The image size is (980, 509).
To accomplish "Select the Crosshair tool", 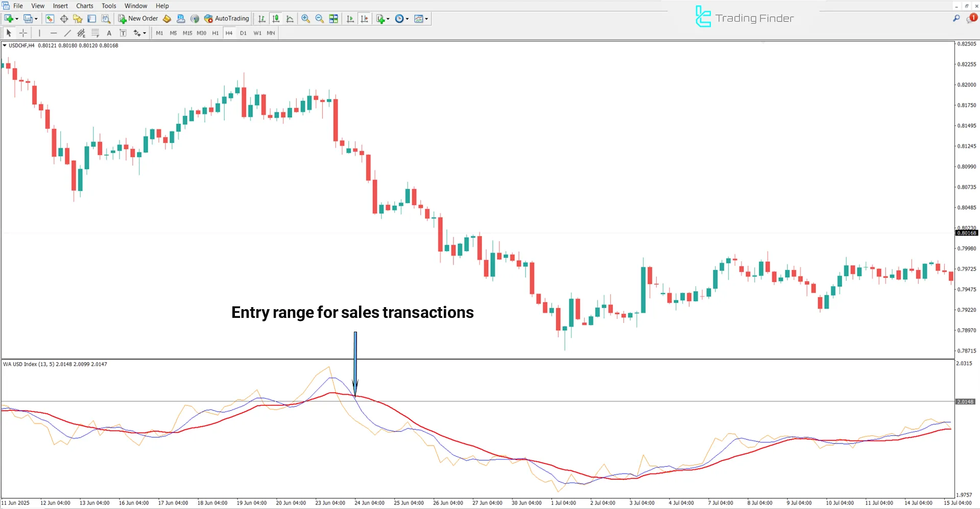I will [23, 33].
